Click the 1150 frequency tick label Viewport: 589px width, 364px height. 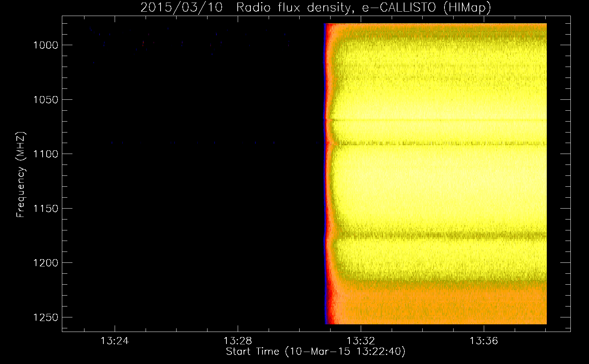point(46,209)
